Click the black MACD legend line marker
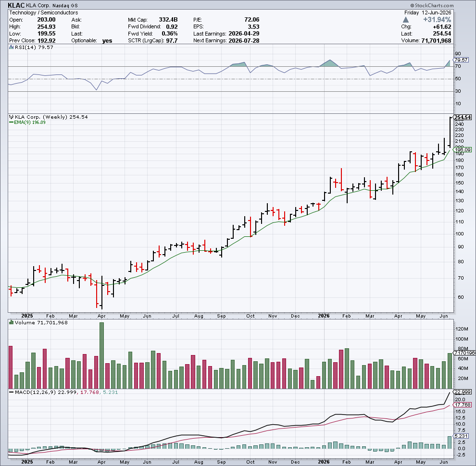 pyautogui.click(x=11, y=392)
